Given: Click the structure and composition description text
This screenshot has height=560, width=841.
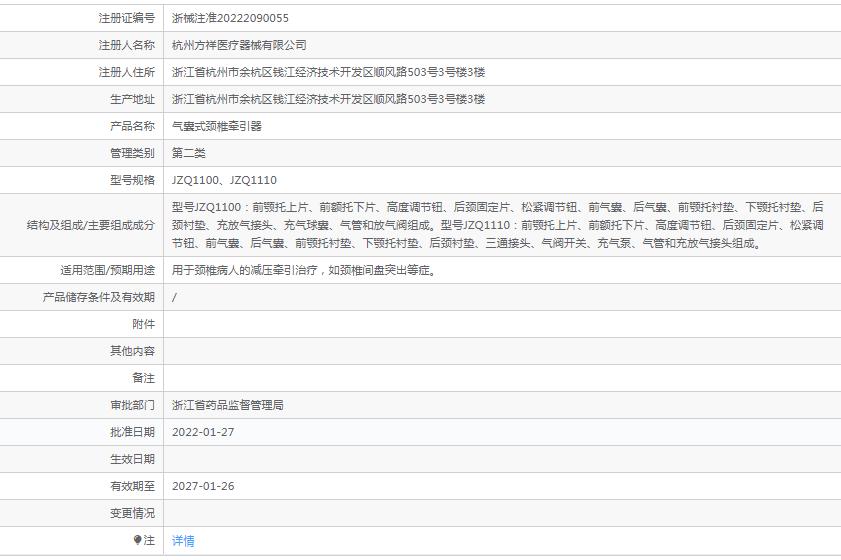Looking at the screenshot, I should point(497,225).
